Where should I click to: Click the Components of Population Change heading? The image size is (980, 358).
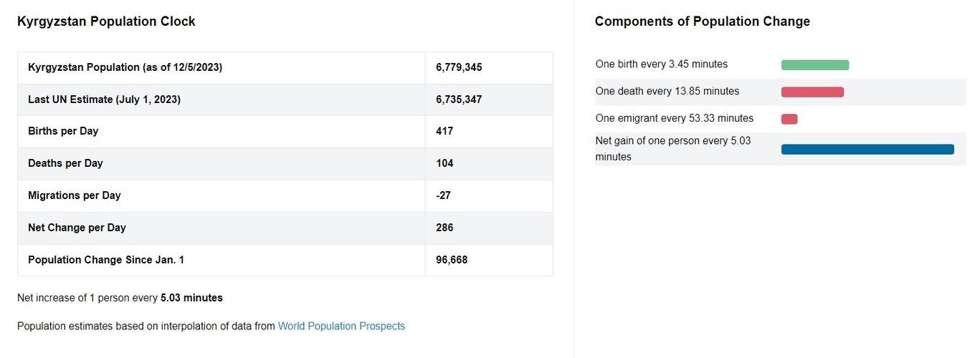pyautogui.click(x=702, y=21)
